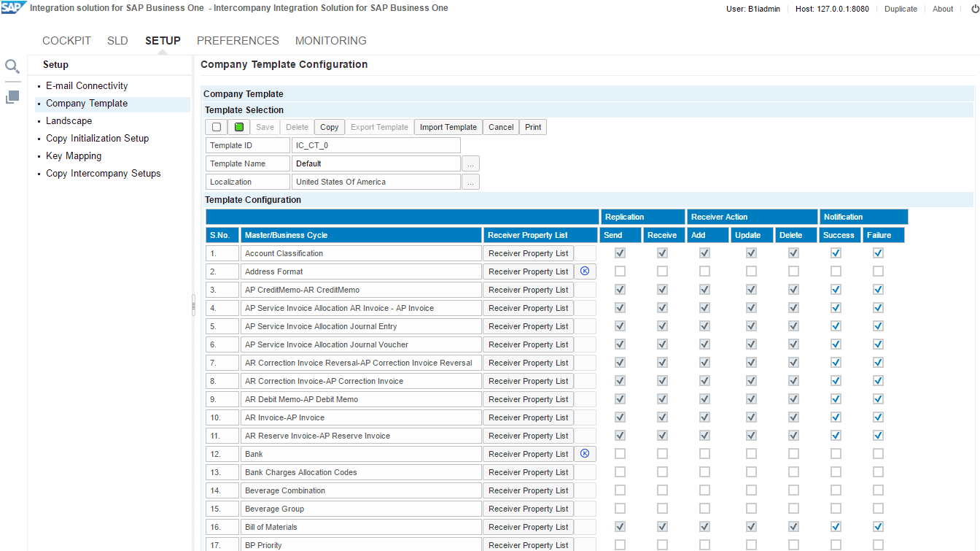Open E-mail Connectivity in Setup menu
Screen dimensions: 980x551
(x=87, y=86)
